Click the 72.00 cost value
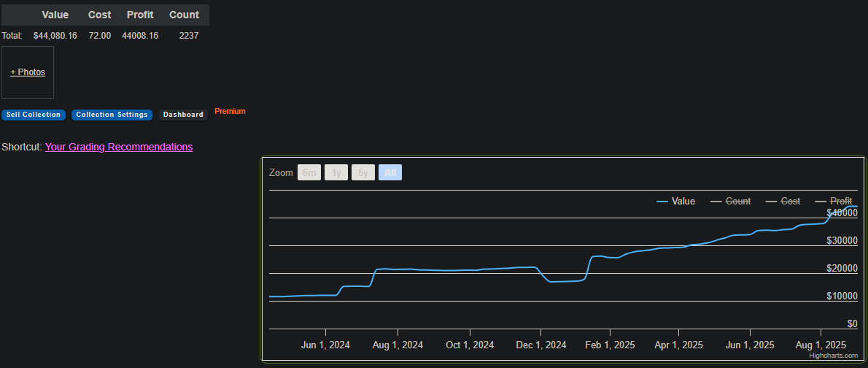The height and width of the screenshot is (368, 868). tap(100, 36)
